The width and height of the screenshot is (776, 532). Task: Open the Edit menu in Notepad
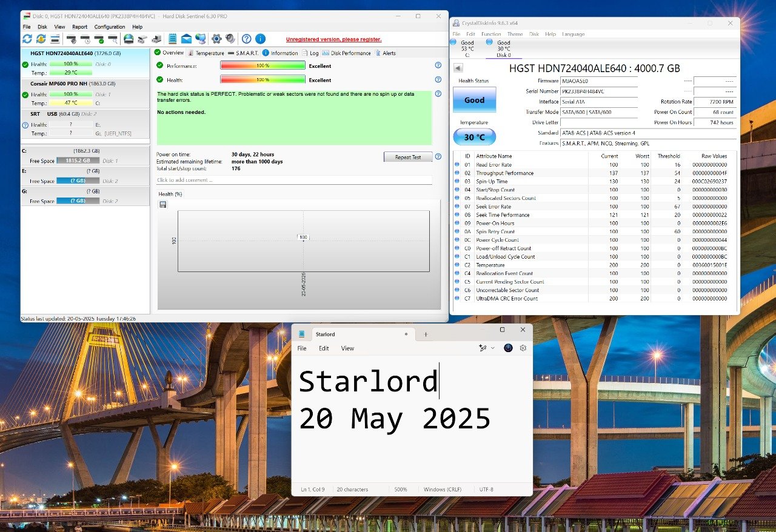[324, 348]
